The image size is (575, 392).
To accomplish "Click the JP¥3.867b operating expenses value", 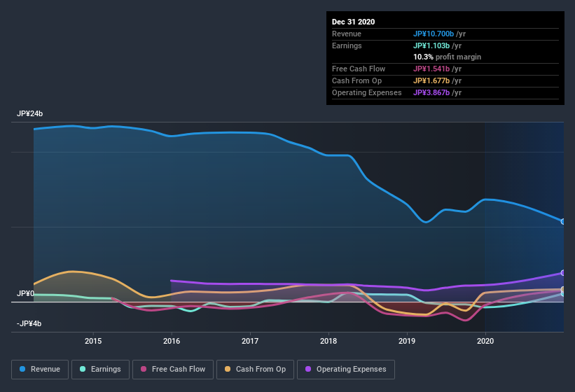I will click(431, 92).
